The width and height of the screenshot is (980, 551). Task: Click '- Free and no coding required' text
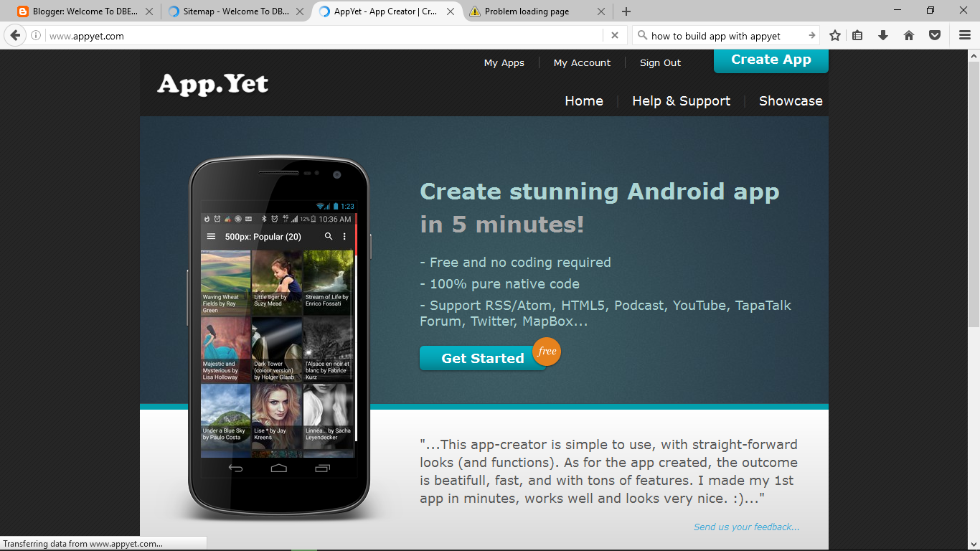click(x=515, y=263)
